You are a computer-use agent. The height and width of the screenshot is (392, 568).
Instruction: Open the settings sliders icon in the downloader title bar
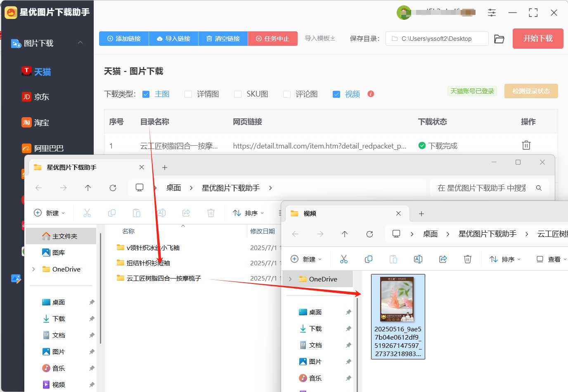click(x=492, y=13)
